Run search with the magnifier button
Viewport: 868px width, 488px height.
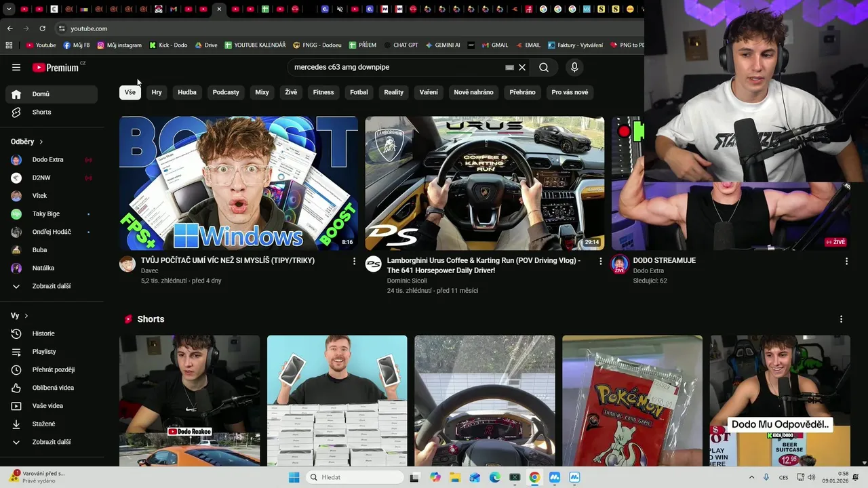coord(544,67)
